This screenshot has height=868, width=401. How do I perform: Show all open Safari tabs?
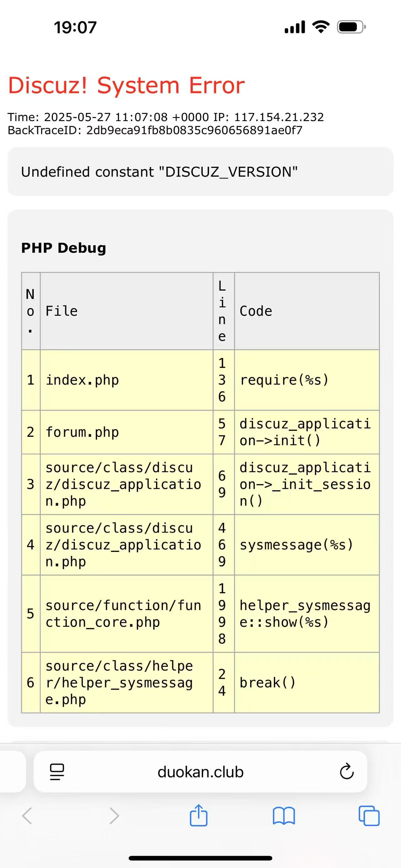coord(369,816)
